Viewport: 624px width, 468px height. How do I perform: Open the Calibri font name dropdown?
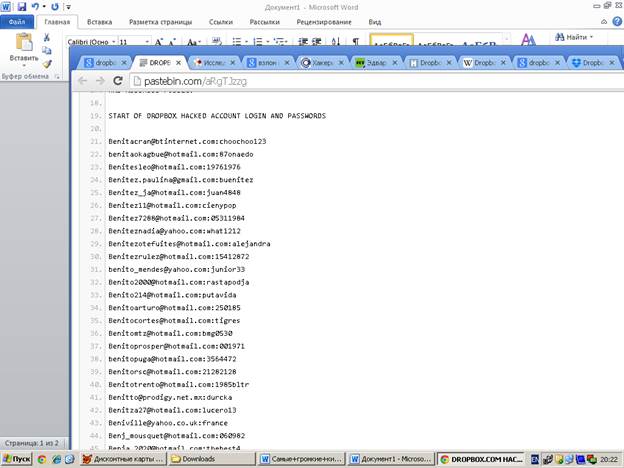pyautogui.click(x=113, y=42)
